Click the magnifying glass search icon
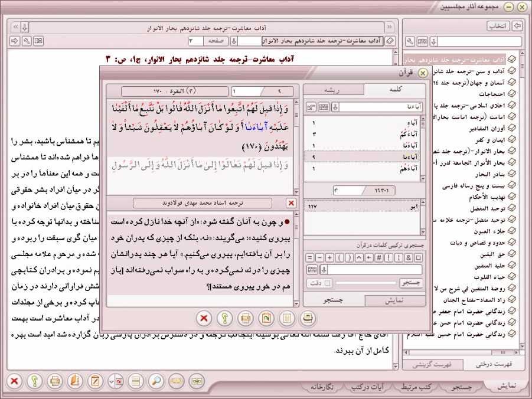This screenshot has height=399, width=532. [x=156, y=381]
